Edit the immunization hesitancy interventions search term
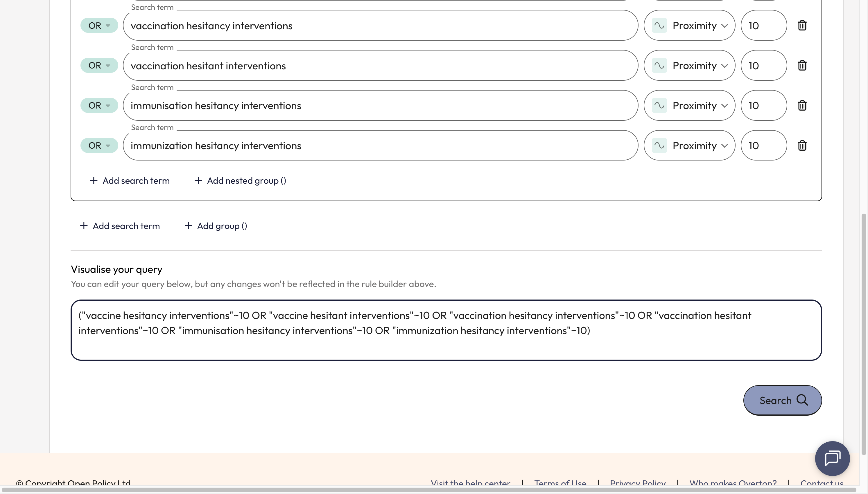This screenshot has height=494, width=868. (x=381, y=145)
